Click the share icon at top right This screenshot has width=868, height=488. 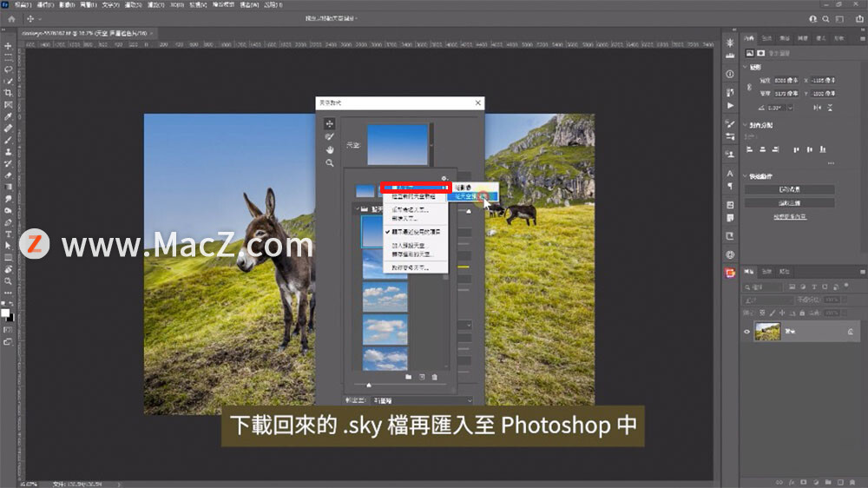pyautogui.click(x=859, y=19)
